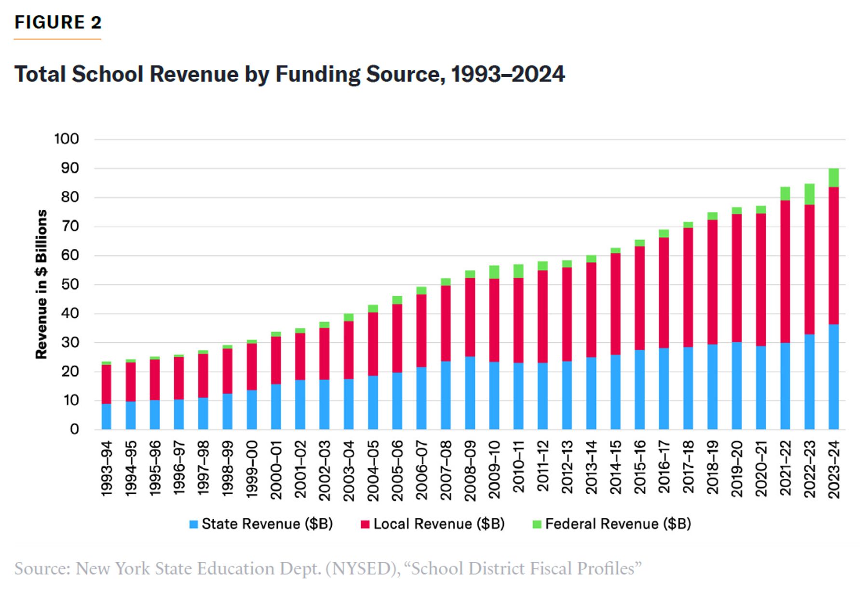Click the blue state segment of the 2008–09 bar
The image size is (868, 596).
pyautogui.click(x=470, y=393)
